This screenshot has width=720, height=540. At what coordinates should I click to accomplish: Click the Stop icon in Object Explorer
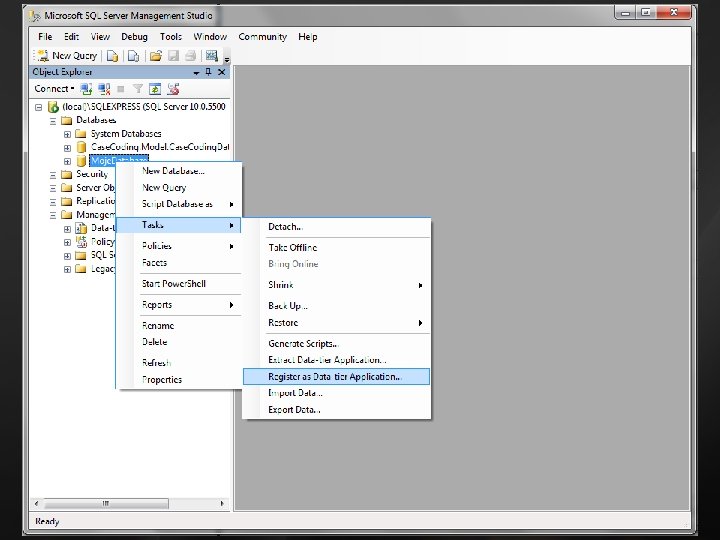(x=120, y=89)
